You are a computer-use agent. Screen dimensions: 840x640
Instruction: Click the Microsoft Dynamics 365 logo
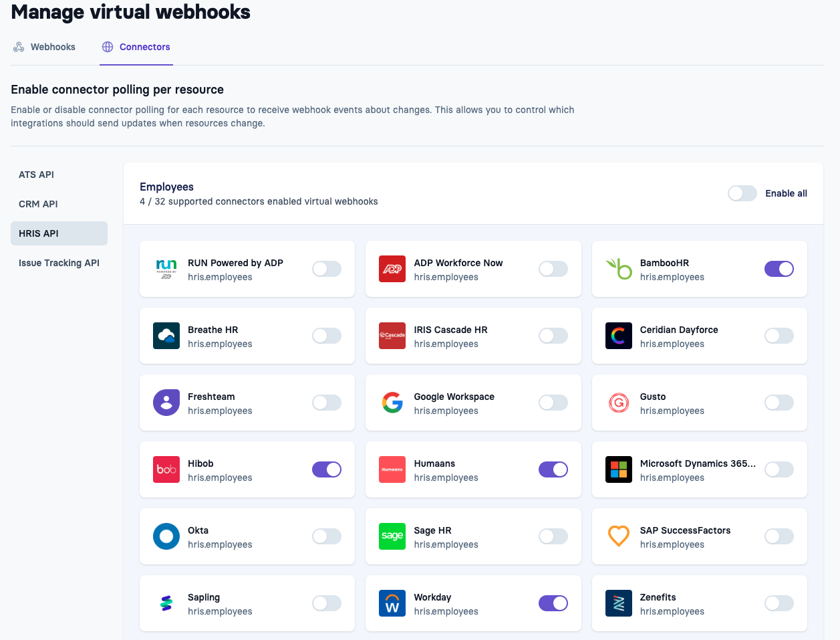coord(619,469)
